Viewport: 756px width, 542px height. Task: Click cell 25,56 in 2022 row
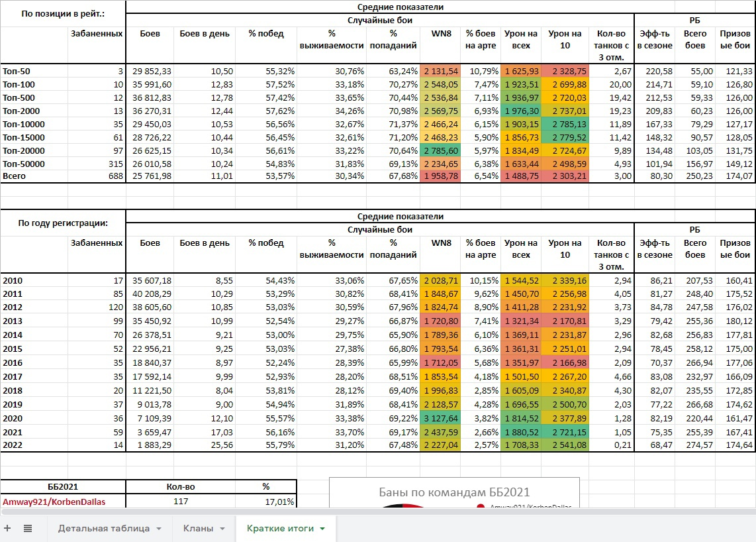(205, 445)
